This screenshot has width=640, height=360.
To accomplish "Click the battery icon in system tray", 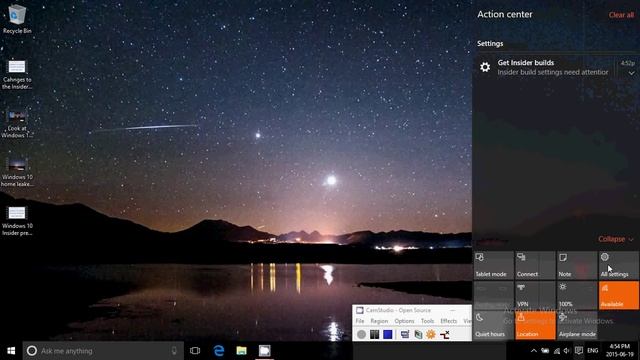I will click(545, 351).
